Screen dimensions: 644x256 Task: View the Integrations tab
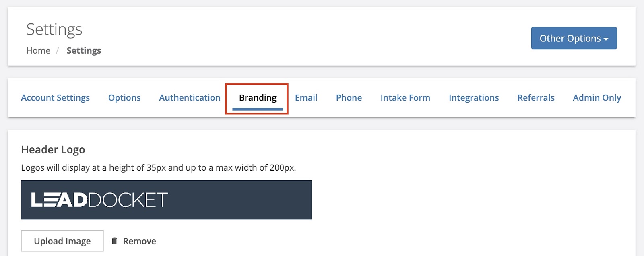[474, 98]
